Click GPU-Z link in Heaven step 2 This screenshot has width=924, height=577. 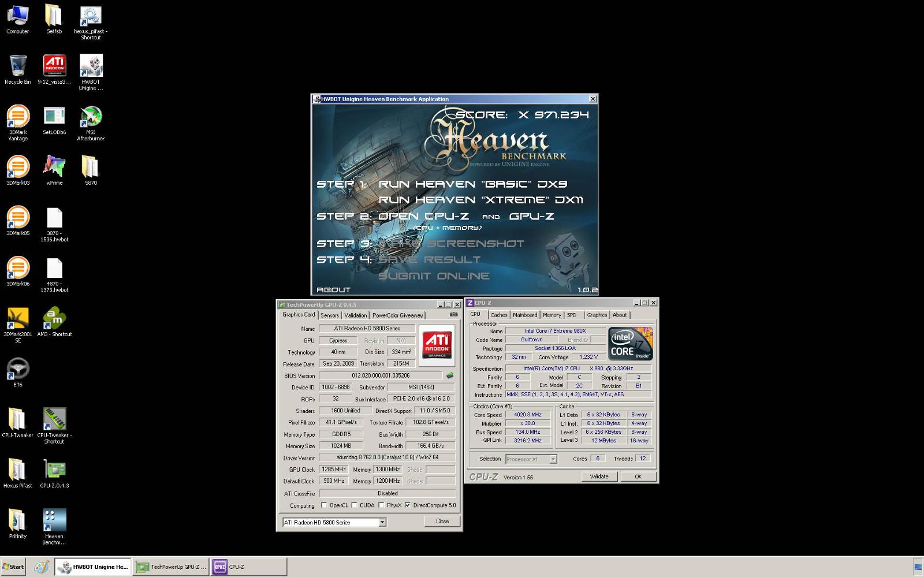pyautogui.click(x=531, y=217)
